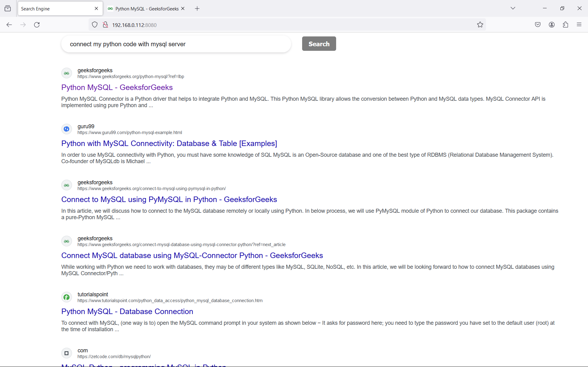Image resolution: width=588 pixels, height=367 pixels.
Task: Click the search query input field
Action: (x=176, y=44)
